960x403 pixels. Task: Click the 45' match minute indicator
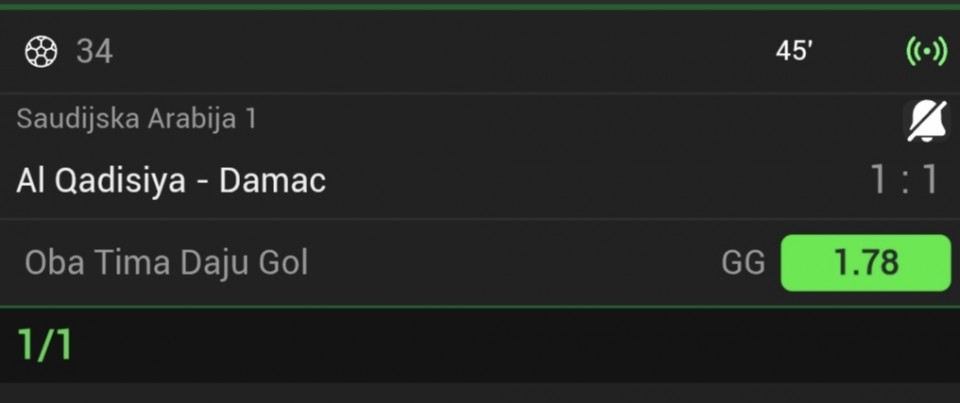click(794, 51)
